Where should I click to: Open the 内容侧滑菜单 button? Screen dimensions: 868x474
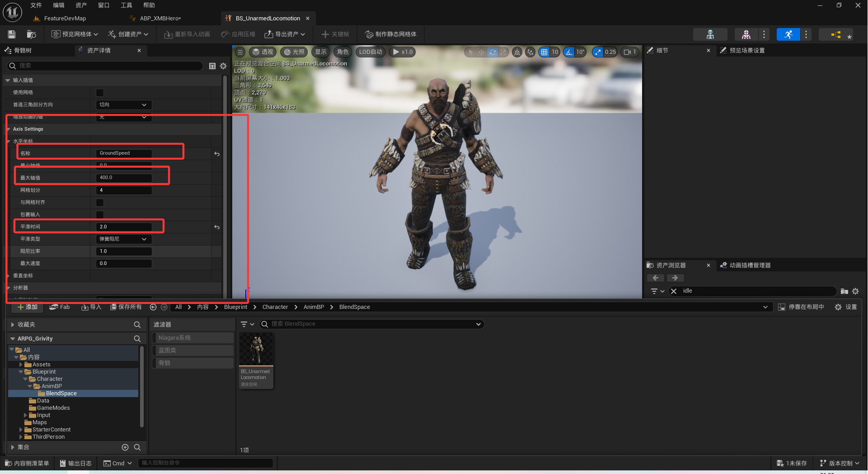point(27,464)
